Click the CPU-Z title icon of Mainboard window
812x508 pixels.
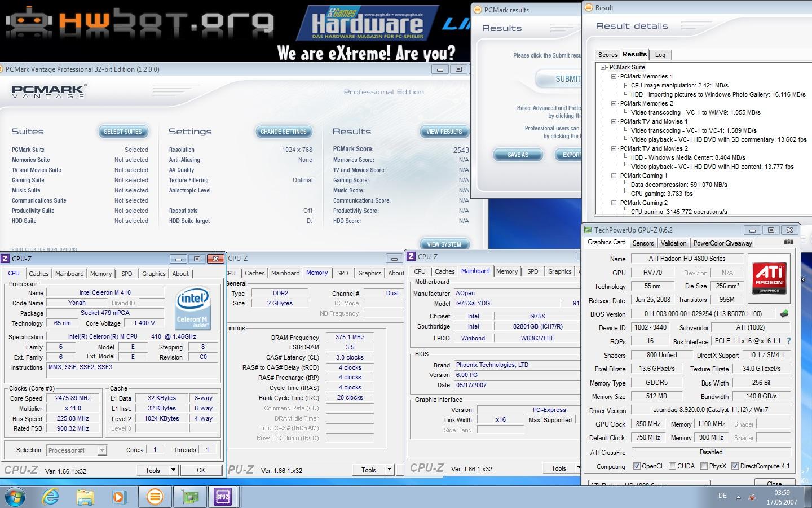(411, 256)
